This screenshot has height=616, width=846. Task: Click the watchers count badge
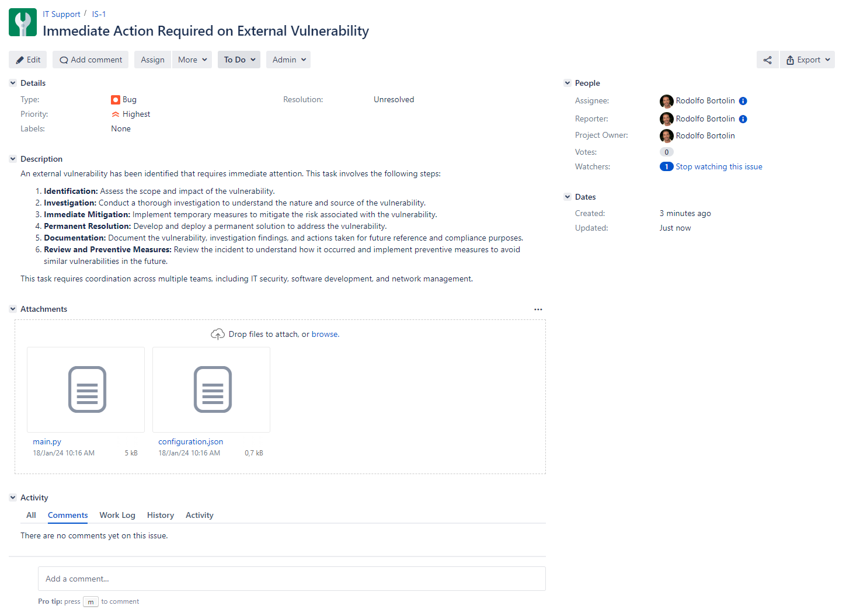click(666, 167)
